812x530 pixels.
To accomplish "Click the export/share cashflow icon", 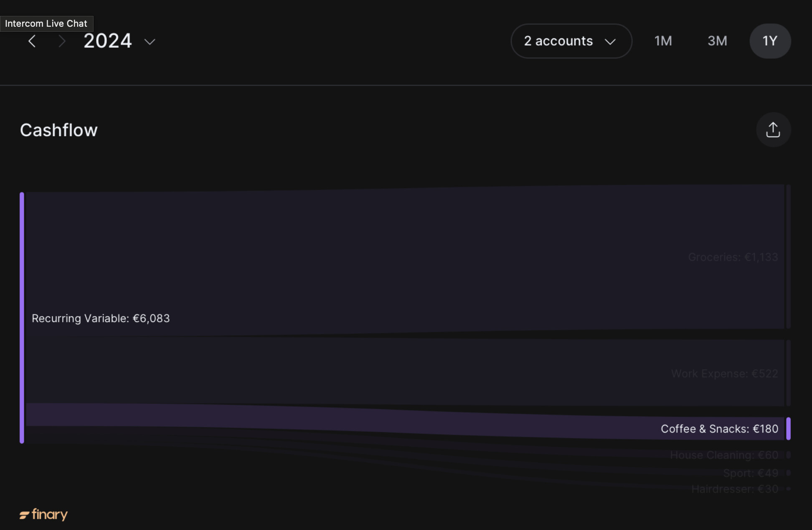I will coord(773,130).
